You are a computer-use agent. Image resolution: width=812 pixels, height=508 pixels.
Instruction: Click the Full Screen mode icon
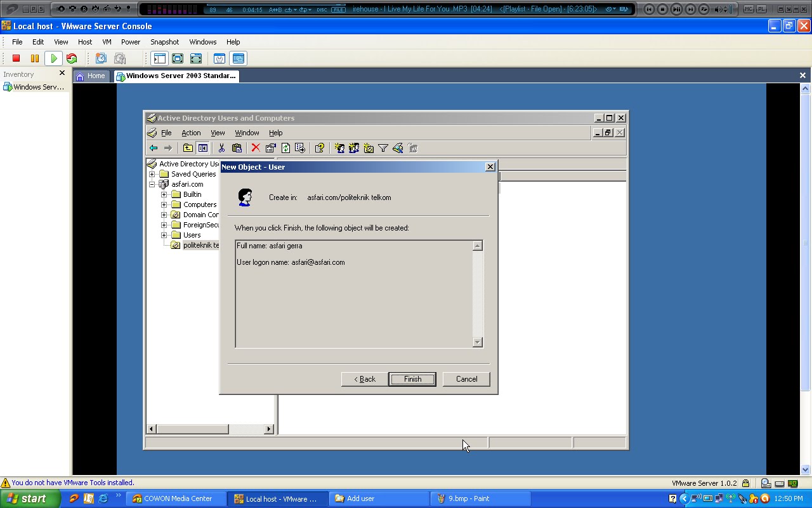178,58
